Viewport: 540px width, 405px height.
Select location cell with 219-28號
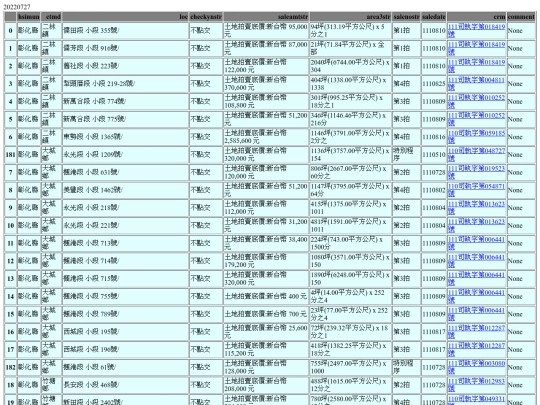click(125, 84)
